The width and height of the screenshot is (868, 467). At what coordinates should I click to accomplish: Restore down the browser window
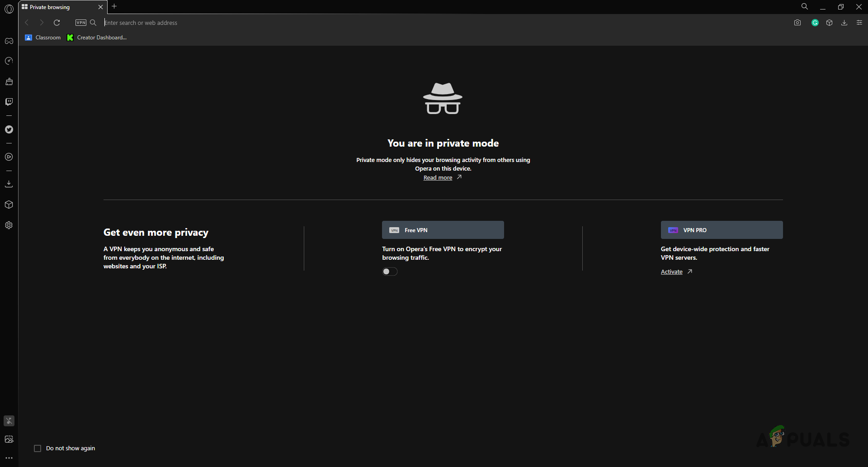click(841, 7)
